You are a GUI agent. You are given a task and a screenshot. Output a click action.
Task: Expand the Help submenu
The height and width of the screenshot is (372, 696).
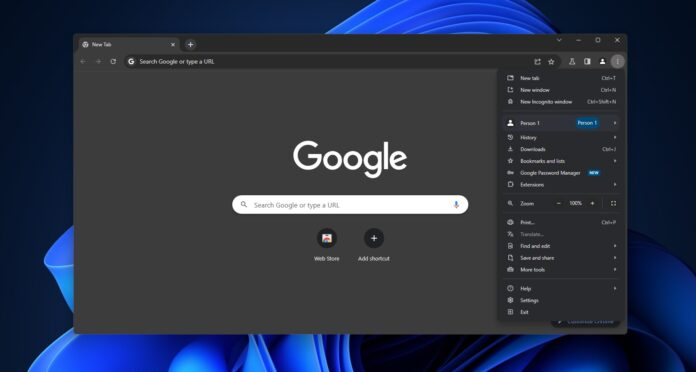(x=562, y=289)
